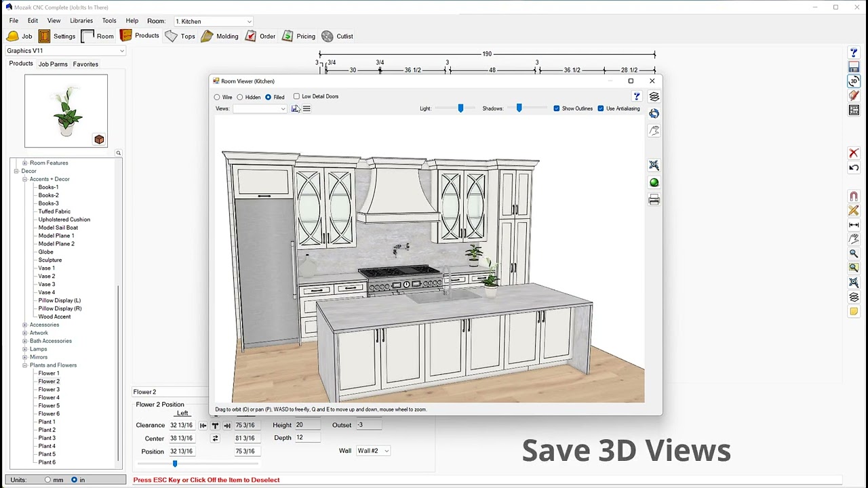
Task: Click the flower product preview thumbnail
Action: [66, 111]
